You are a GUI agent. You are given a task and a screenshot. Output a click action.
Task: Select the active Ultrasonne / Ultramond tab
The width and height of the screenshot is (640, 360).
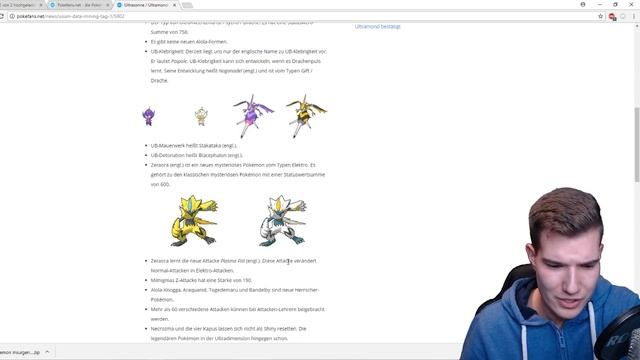146,5
